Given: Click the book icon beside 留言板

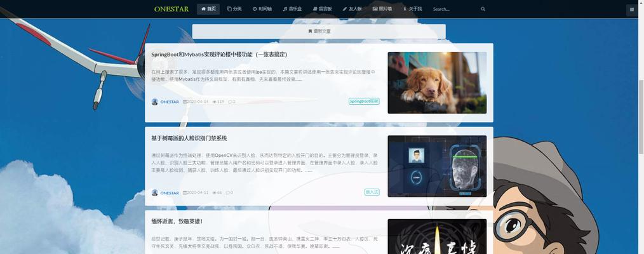Looking at the screenshot, I should [315, 9].
